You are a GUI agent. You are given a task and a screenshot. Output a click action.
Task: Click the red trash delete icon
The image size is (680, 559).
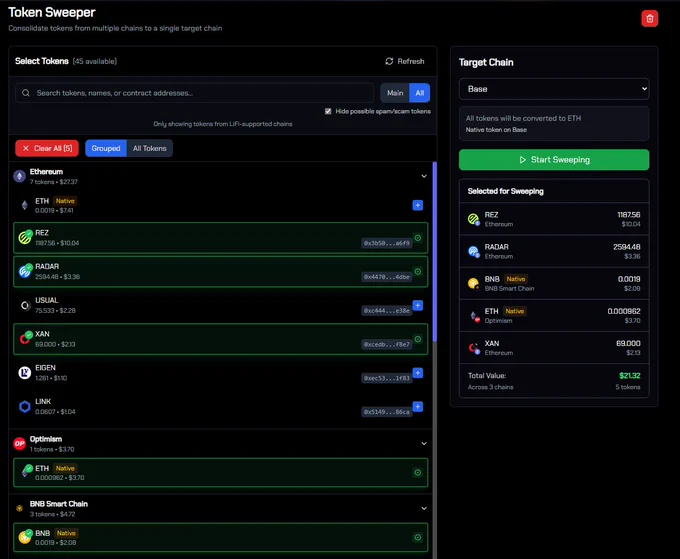[x=649, y=19]
